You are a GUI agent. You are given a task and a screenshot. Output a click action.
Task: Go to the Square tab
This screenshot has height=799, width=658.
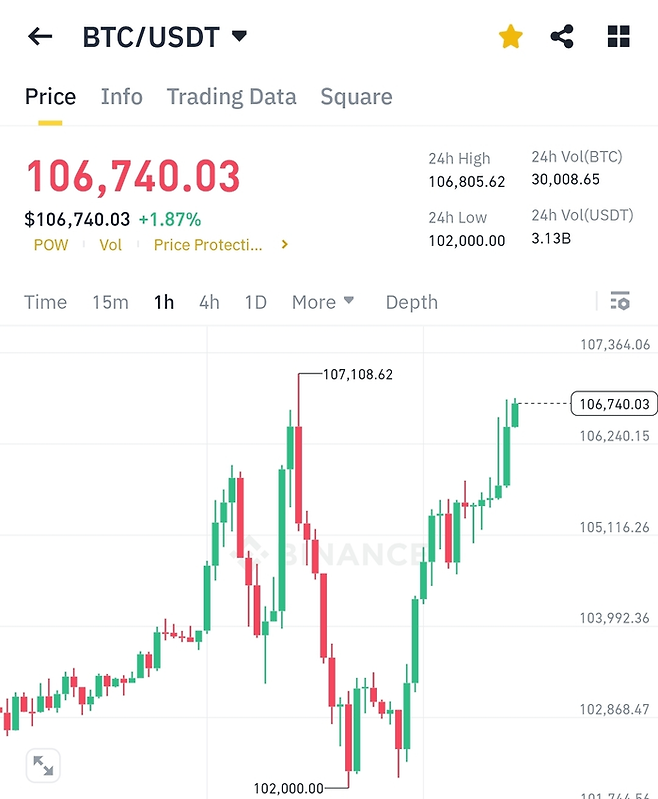[x=356, y=97]
